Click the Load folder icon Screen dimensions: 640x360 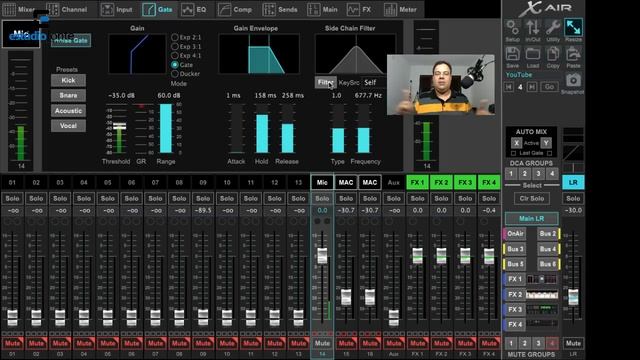pyautogui.click(x=533, y=54)
